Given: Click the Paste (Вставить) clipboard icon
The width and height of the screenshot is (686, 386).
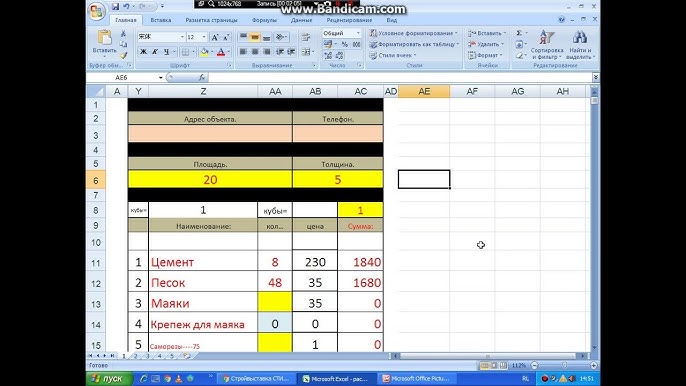Looking at the screenshot, I should [x=105, y=38].
